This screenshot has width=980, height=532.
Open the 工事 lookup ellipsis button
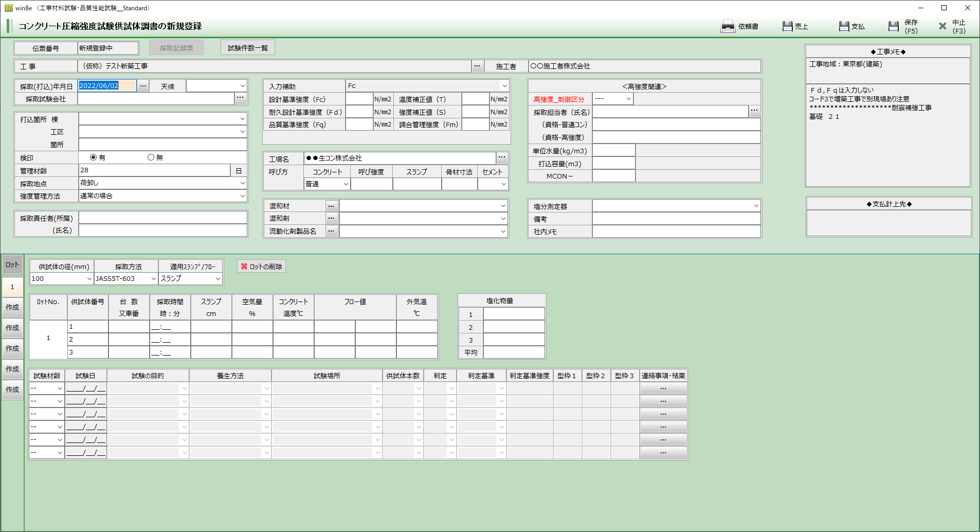478,66
